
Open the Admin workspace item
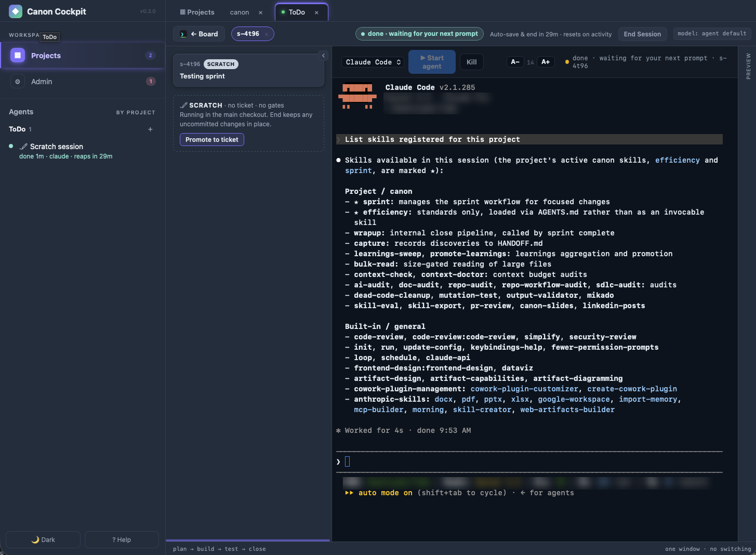tap(83, 82)
